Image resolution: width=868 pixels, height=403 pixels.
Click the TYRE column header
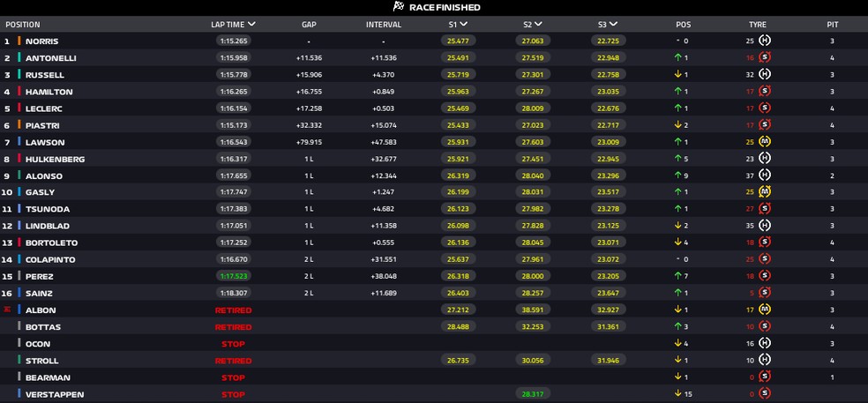[x=757, y=25]
